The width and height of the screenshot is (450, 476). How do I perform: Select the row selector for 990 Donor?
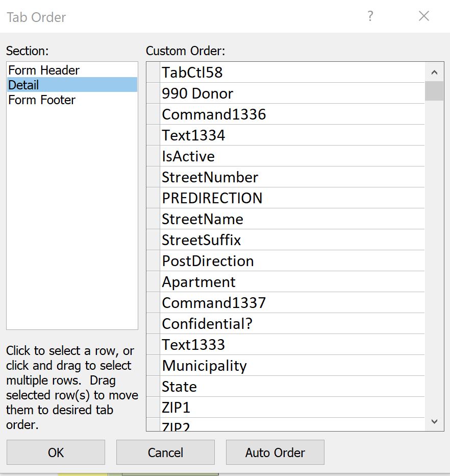[153, 93]
